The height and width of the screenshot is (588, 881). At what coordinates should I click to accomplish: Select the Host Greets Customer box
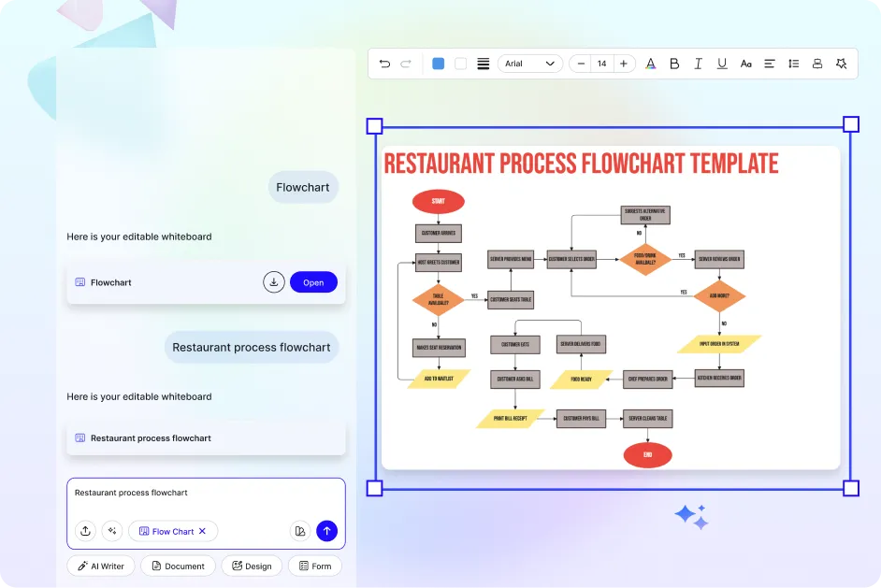pyautogui.click(x=439, y=263)
